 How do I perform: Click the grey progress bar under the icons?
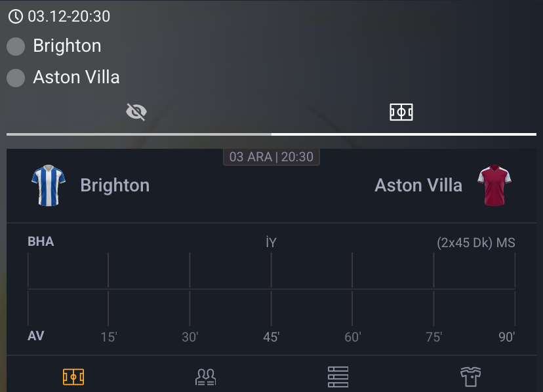pos(271,133)
